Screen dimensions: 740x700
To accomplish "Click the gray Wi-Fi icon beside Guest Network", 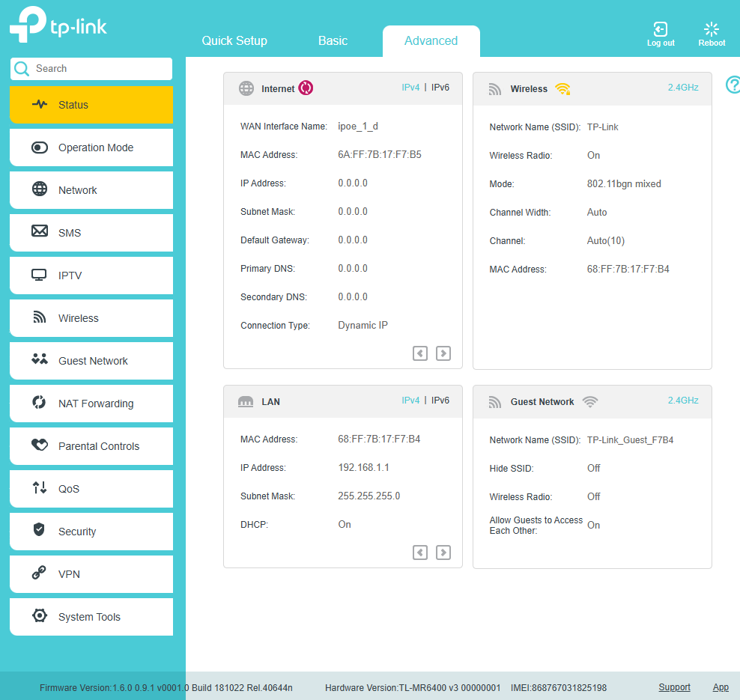I will [x=590, y=401].
